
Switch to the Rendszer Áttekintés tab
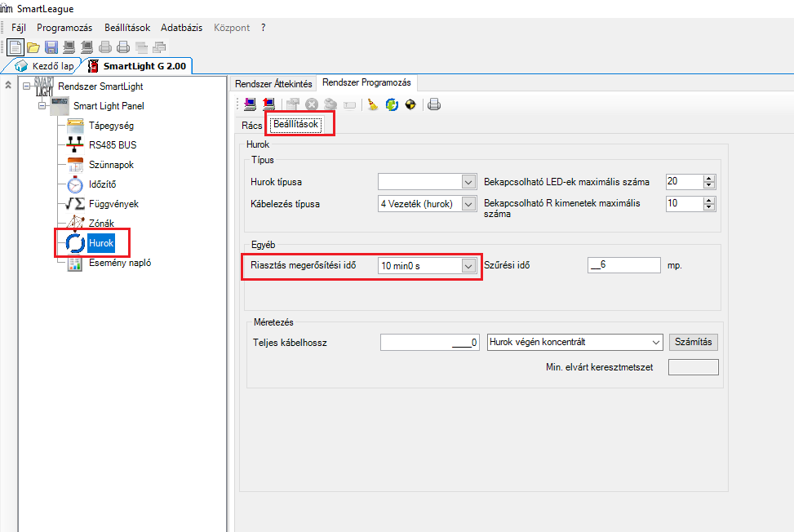point(273,83)
